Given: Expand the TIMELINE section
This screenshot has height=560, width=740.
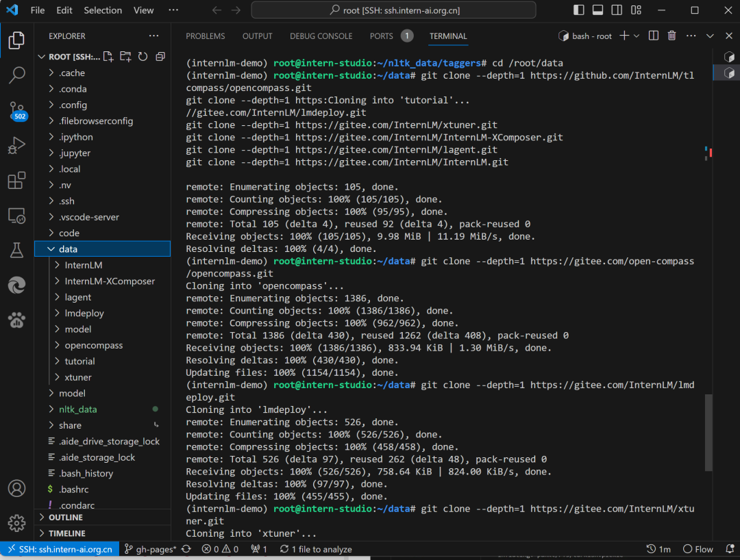Looking at the screenshot, I should click(x=102, y=533).
